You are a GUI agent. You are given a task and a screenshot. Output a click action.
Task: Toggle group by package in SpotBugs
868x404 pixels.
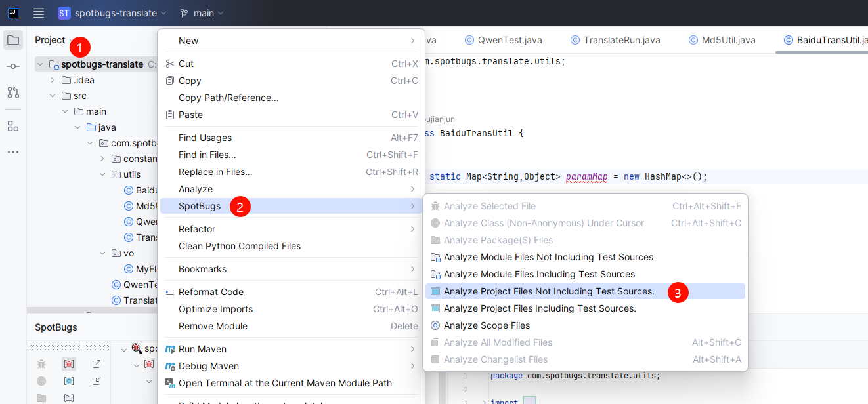(69, 397)
